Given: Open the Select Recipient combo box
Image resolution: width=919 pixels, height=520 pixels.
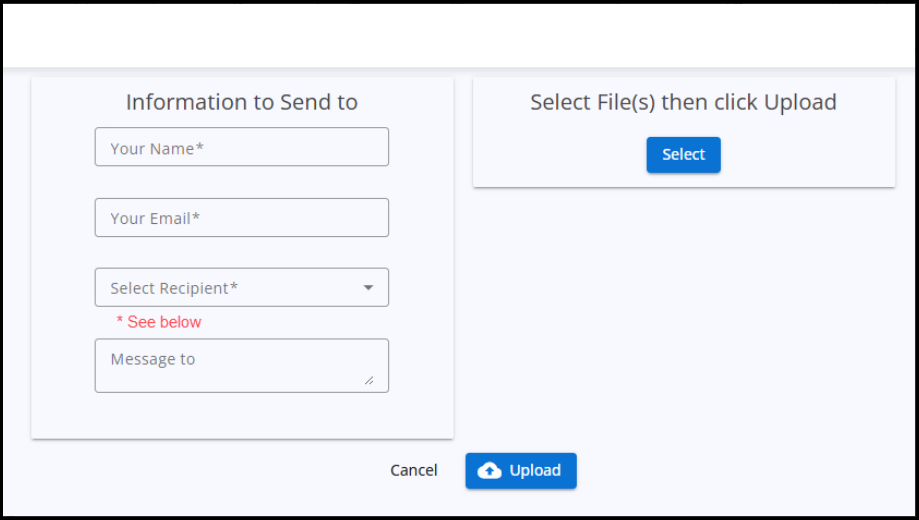Looking at the screenshot, I should (241, 288).
